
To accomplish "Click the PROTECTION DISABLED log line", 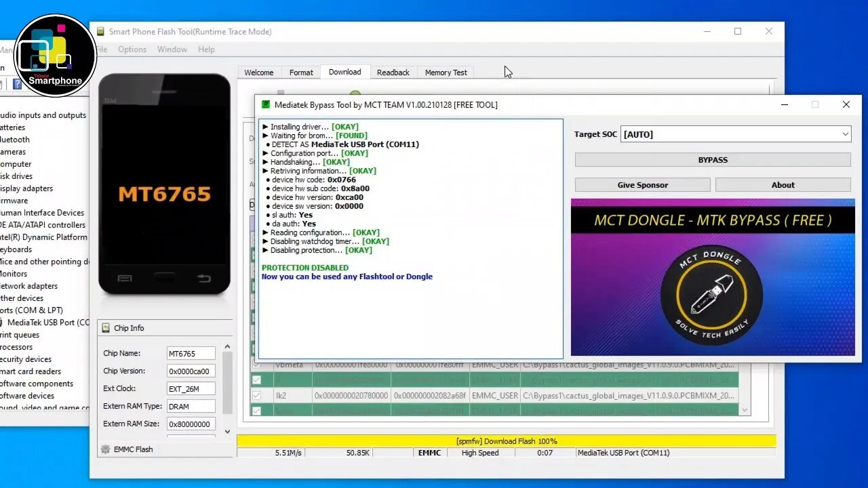I will click(x=305, y=268).
